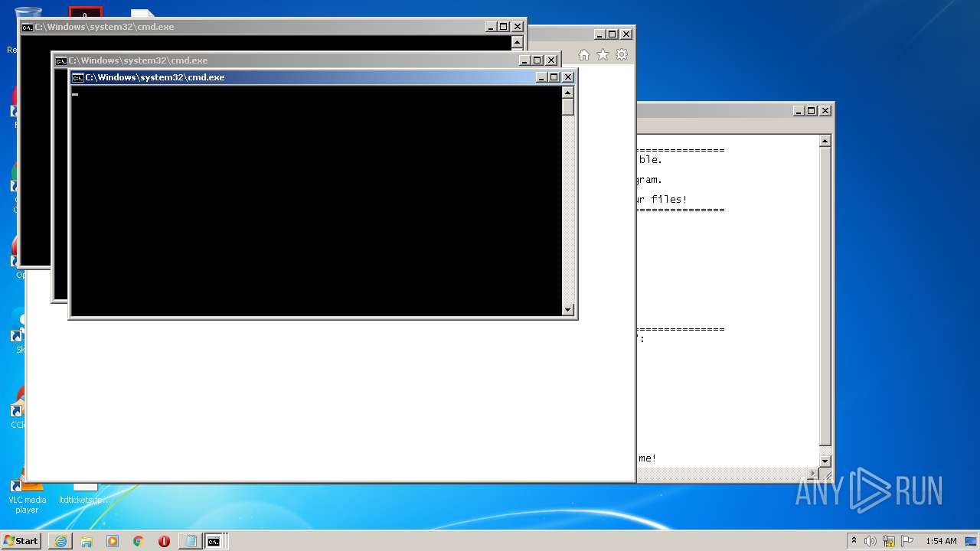
Task: Minimize the back cmd.exe window
Action: pos(491,27)
